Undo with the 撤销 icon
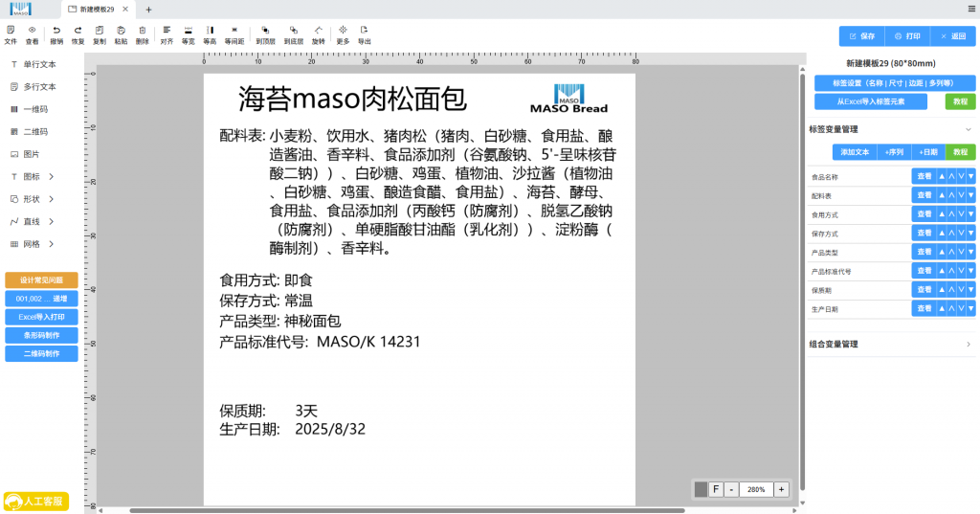Screen dimensions: 980x514 point(56,35)
